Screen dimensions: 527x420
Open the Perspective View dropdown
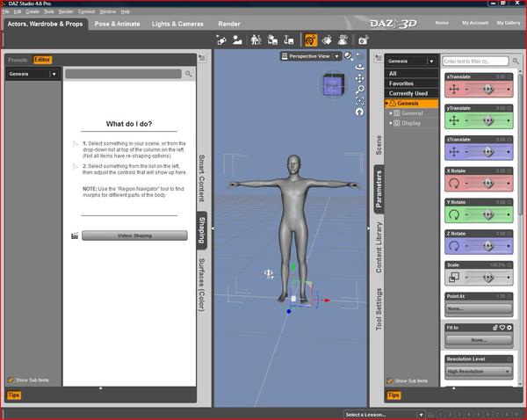[310, 56]
